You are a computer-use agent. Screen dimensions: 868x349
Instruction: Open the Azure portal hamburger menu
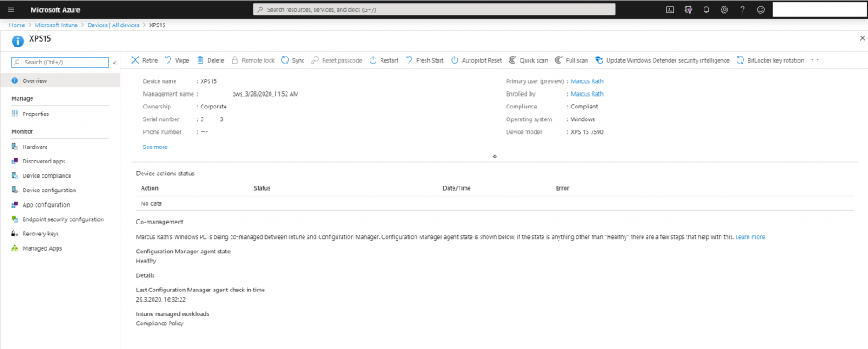click(x=11, y=9)
